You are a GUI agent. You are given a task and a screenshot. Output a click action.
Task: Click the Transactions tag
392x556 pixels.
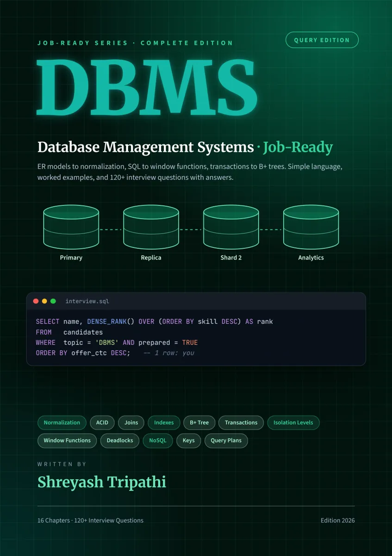(241, 423)
